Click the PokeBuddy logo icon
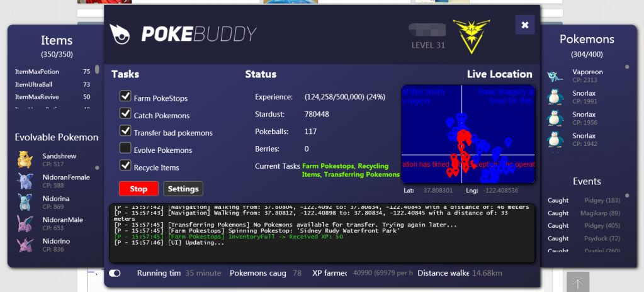The height and width of the screenshot is (292, 644). (x=121, y=34)
